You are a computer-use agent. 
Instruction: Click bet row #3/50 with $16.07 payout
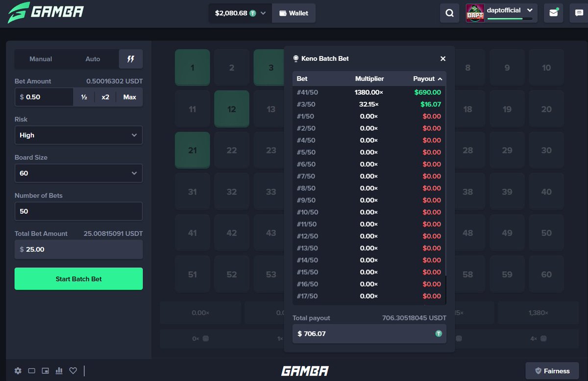click(369, 104)
